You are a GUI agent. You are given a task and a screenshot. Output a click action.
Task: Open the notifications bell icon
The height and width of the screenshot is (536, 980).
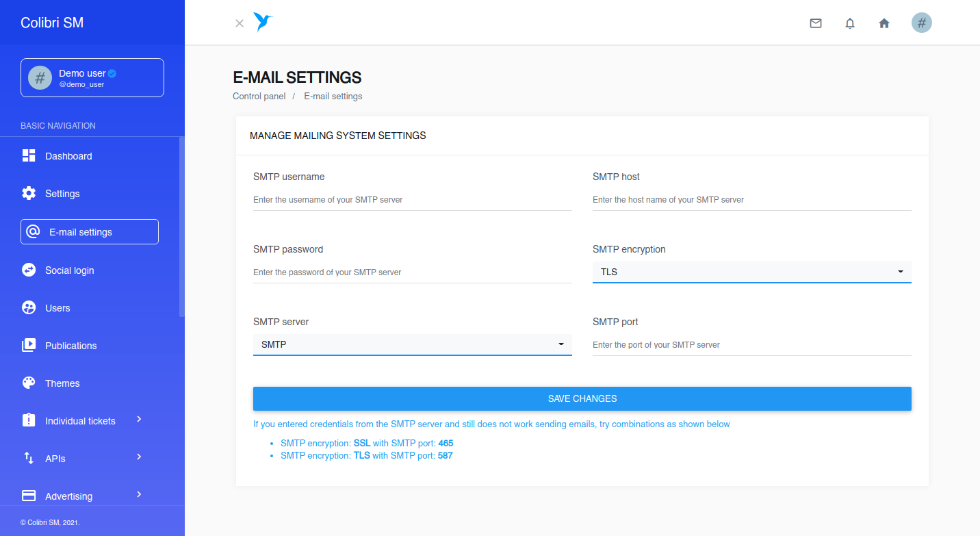pyautogui.click(x=850, y=23)
